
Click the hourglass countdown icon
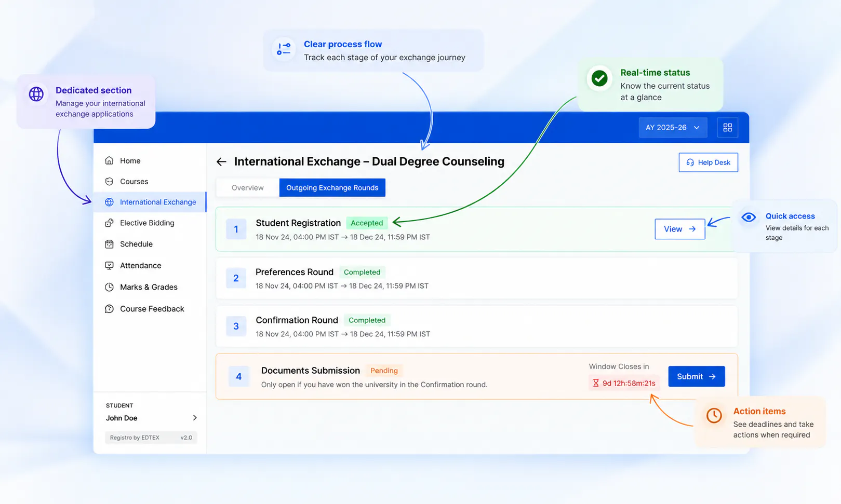pyautogui.click(x=596, y=383)
